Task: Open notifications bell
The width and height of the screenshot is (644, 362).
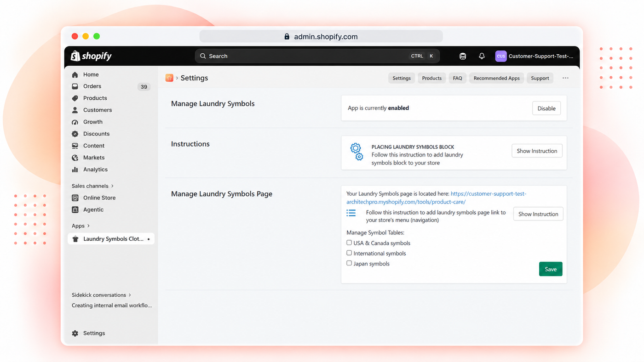Action: point(482,56)
